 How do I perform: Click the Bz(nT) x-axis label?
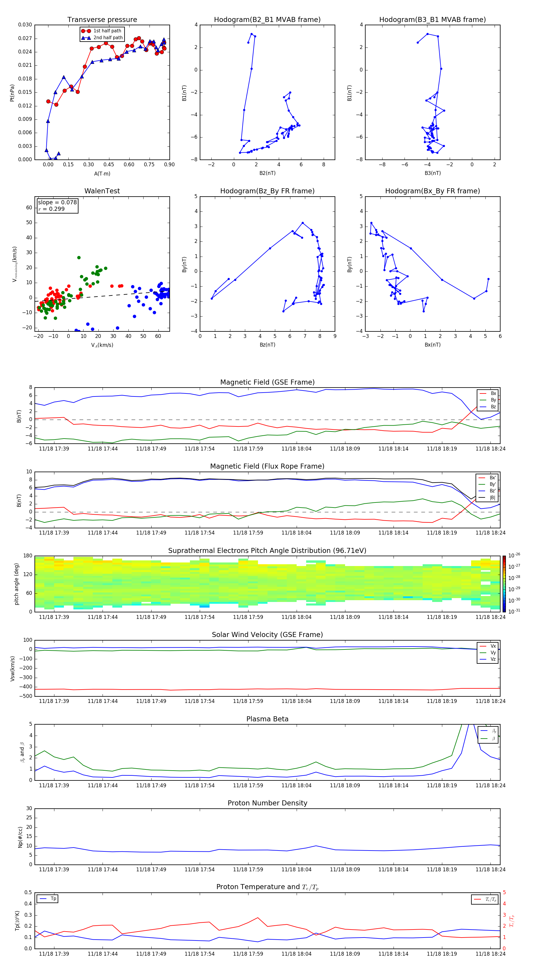pos(267,345)
